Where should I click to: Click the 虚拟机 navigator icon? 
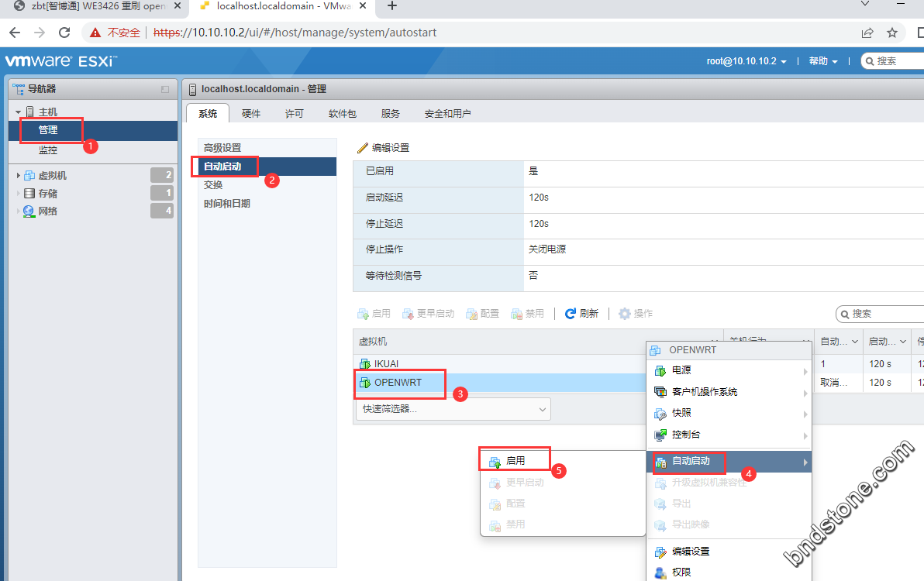point(29,175)
